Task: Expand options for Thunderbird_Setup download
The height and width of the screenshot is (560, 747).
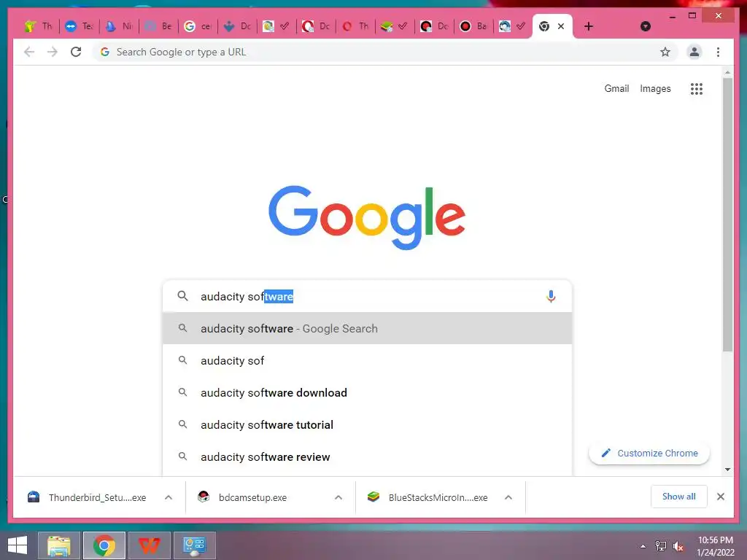Action: tap(169, 497)
